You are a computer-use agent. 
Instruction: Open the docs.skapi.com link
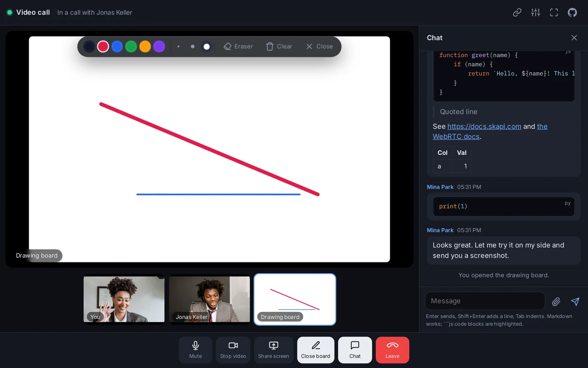coord(484,126)
